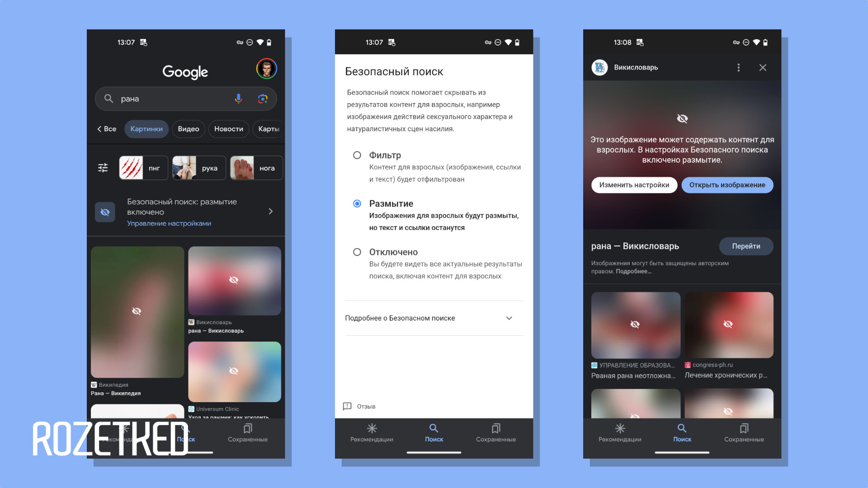Click the eye-slash icon on blurred Wikipedia image
Screen dimensions: 868x488
coord(136,311)
